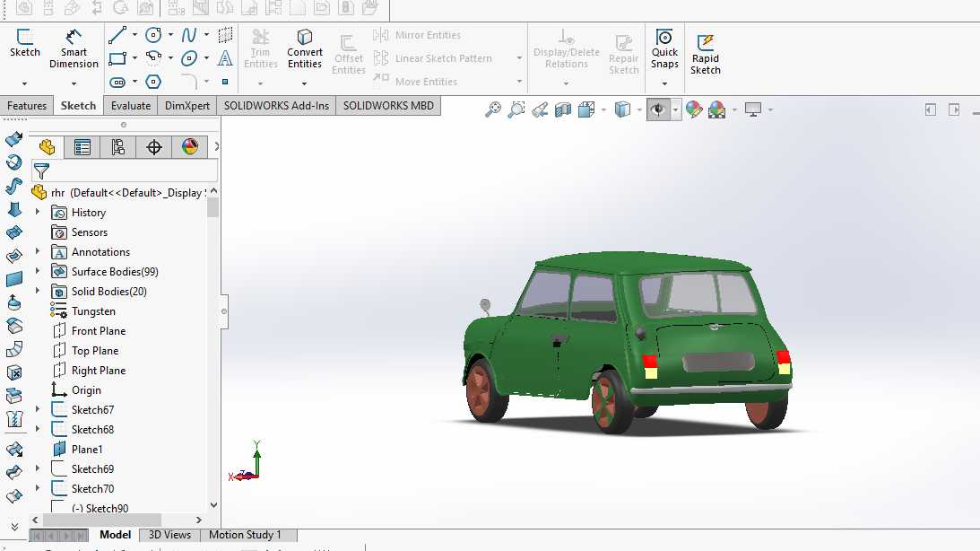Screen dimensions: 980x551
Task: Open Quick Snaps tool
Action: [x=664, y=48]
